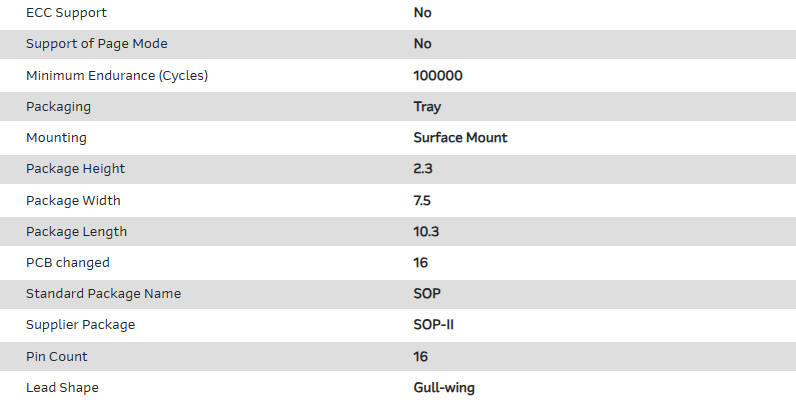Select the Package Height label
This screenshot has height=403, width=796.
(75, 169)
